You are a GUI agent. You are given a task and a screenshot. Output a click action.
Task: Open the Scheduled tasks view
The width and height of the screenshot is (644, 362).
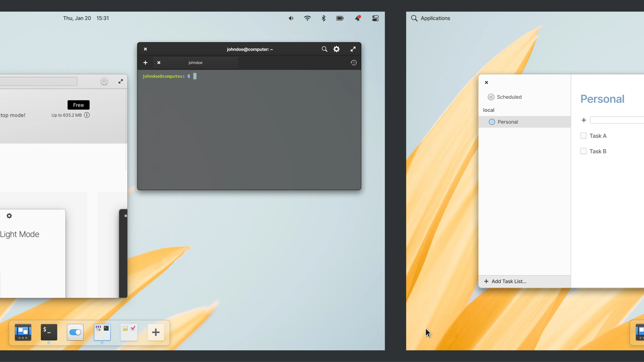tap(509, 97)
